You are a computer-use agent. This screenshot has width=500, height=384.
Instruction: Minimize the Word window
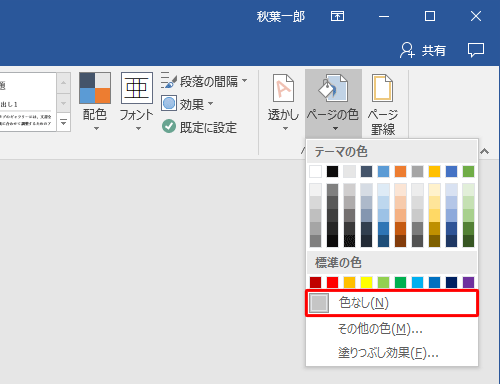(x=384, y=16)
